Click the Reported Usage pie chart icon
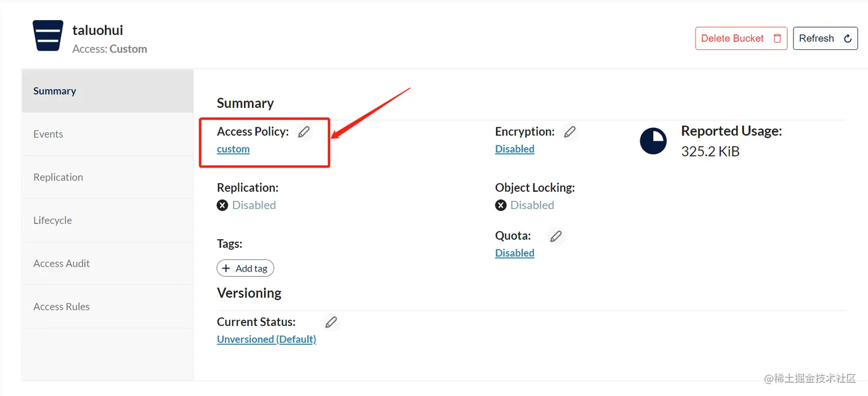 click(653, 141)
